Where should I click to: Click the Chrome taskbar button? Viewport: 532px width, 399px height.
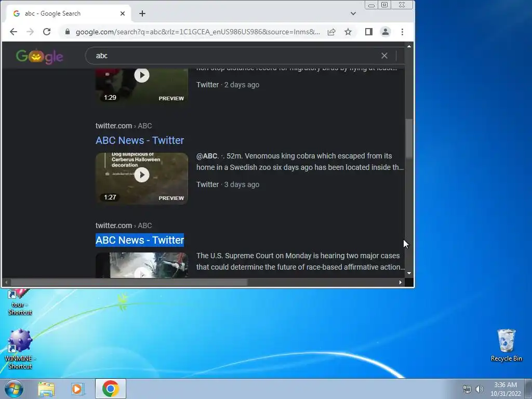(x=111, y=389)
